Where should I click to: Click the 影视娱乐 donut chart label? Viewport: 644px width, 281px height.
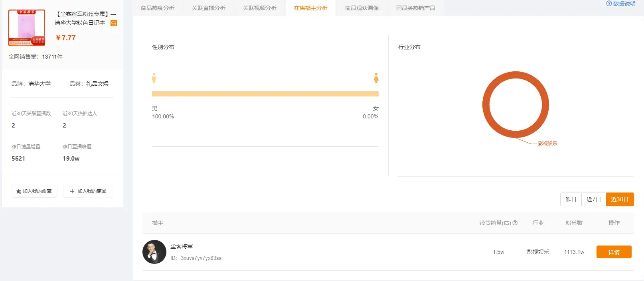click(x=547, y=143)
